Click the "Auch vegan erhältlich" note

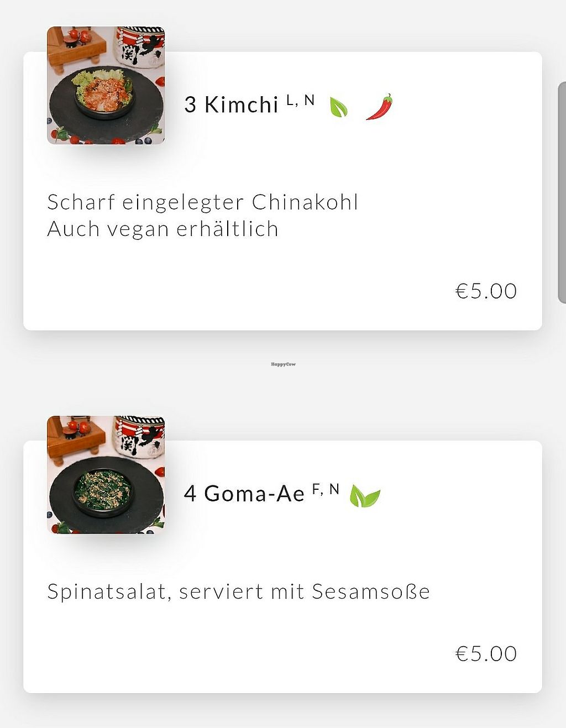pyautogui.click(x=163, y=229)
